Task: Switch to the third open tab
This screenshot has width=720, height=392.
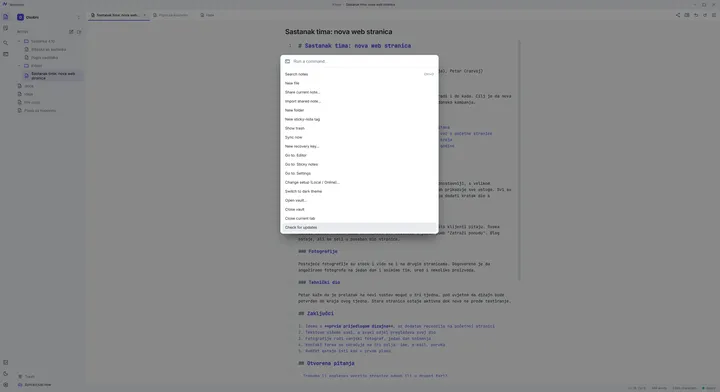Action: click(x=208, y=15)
